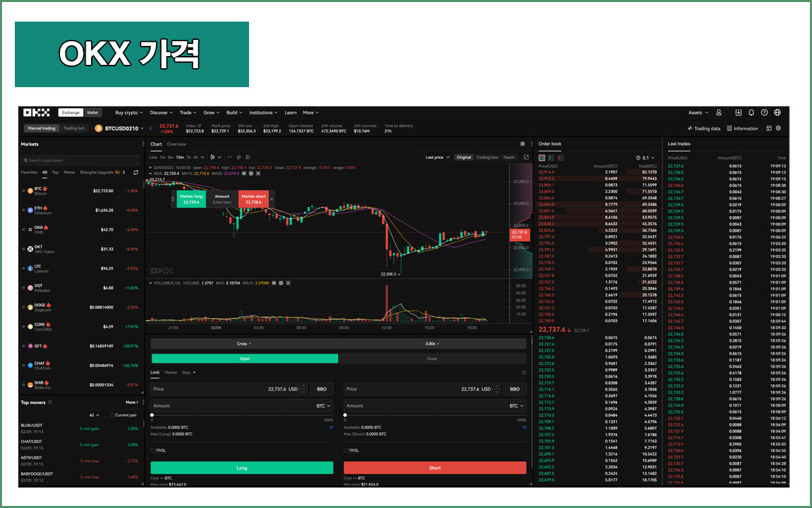Open the help question-mark icon
The image size is (812, 508).
(x=764, y=113)
